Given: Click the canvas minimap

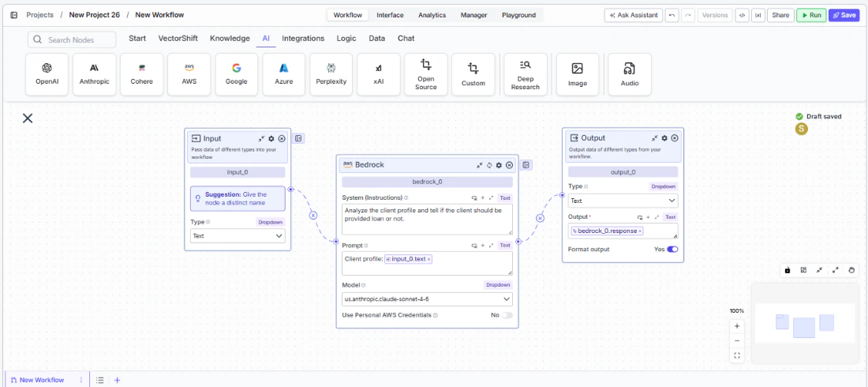Looking at the screenshot, I should click(804, 323).
